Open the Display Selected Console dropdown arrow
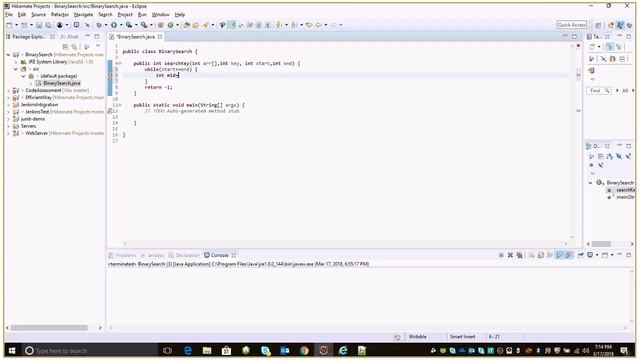This screenshot has width=640, height=360. pyautogui.click(x=597, y=255)
